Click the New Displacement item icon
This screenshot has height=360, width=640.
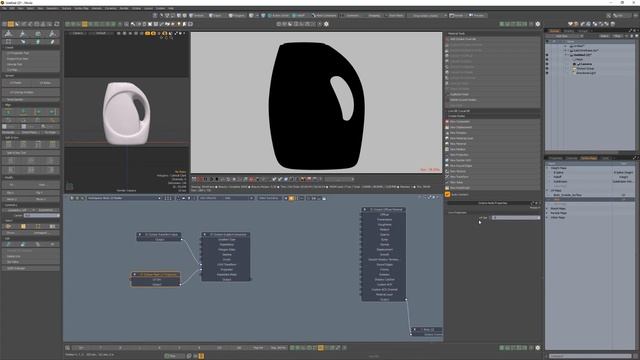pyautogui.click(x=447, y=127)
